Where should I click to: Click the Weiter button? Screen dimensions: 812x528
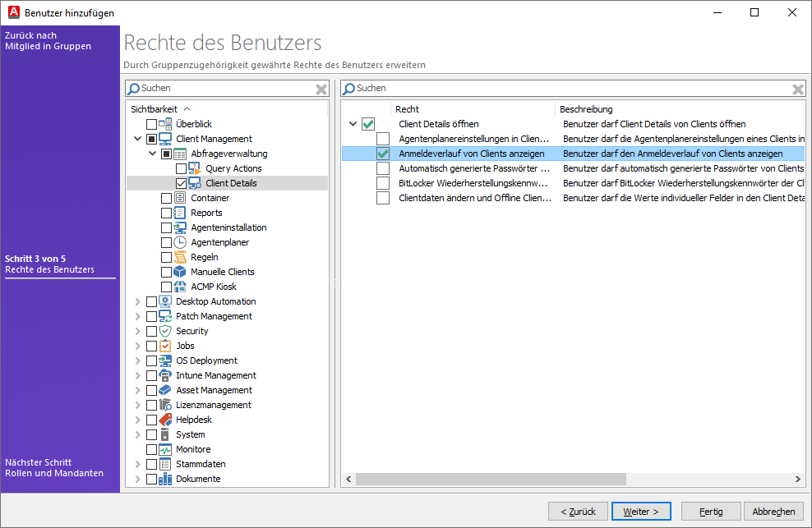pyautogui.click(x=641, y=512)
